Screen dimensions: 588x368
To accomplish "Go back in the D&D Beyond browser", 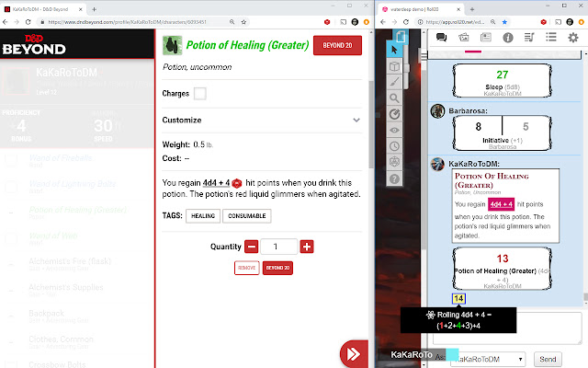I will coord(6,22).
